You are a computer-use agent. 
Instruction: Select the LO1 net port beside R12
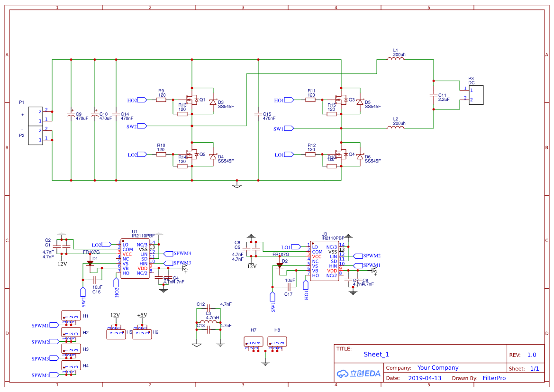click(289, 155)
